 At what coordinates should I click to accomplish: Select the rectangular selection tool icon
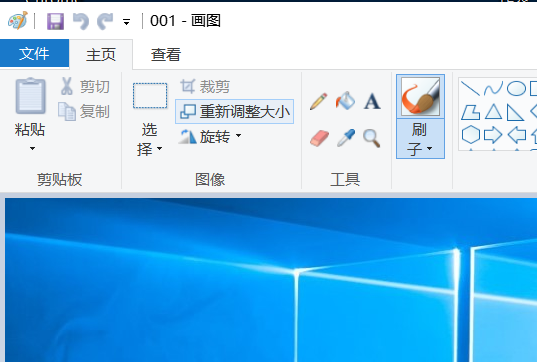click(x=150, y=96)
